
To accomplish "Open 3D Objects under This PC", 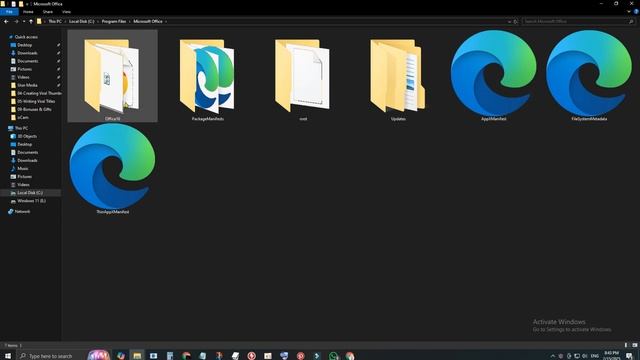I will tap(27, 136).
